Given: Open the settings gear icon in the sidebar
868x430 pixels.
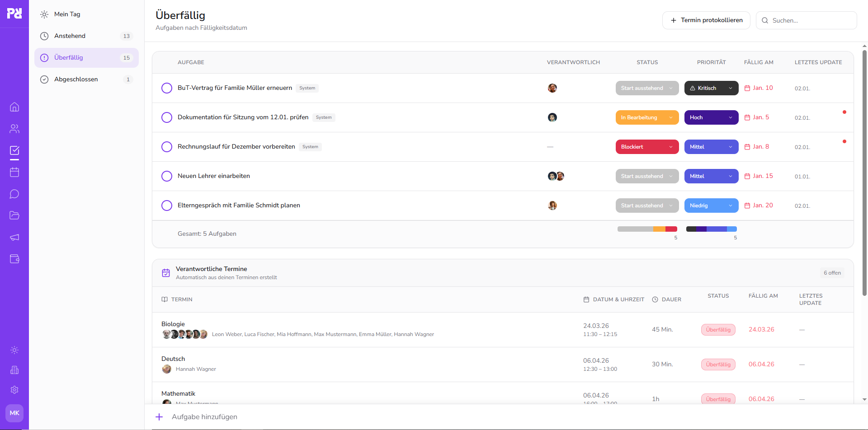Looking at the screenshot, I should (x=14, y=390).
